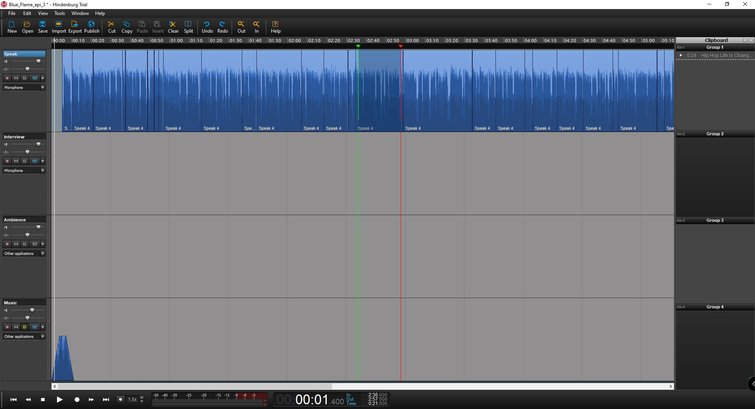Open the Window menu
Viewport: 755px width, 409px height.
[80, 13]
